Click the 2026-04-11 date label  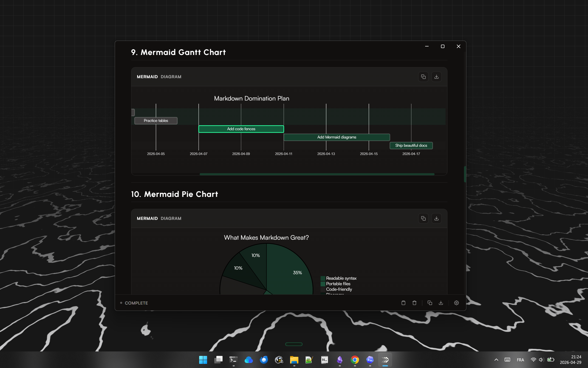coord(284,154)
